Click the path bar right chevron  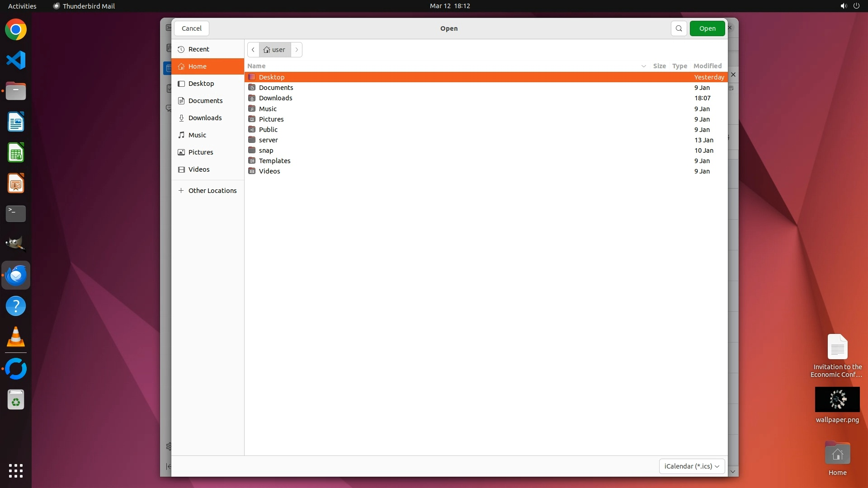[297, 50]
